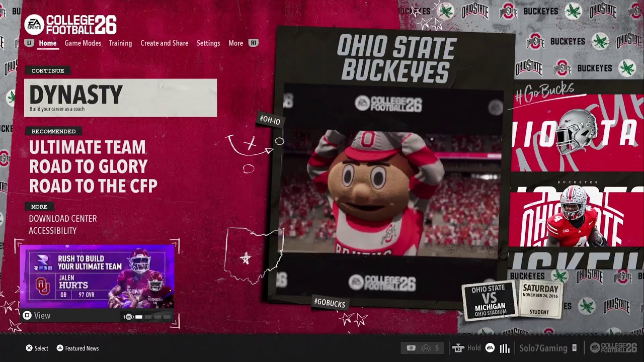
Task: Launch Ultimate Team mode
Action: point(88,147)
